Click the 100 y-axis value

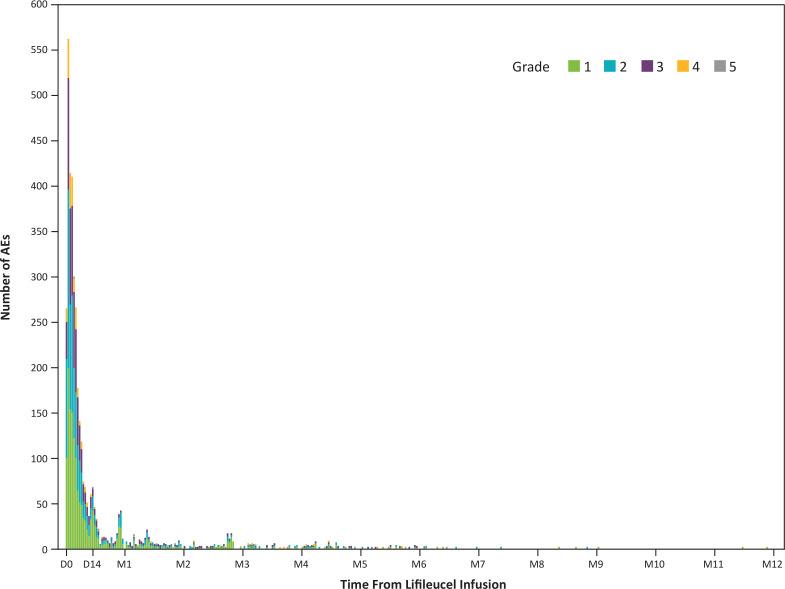tap(39, 459)
